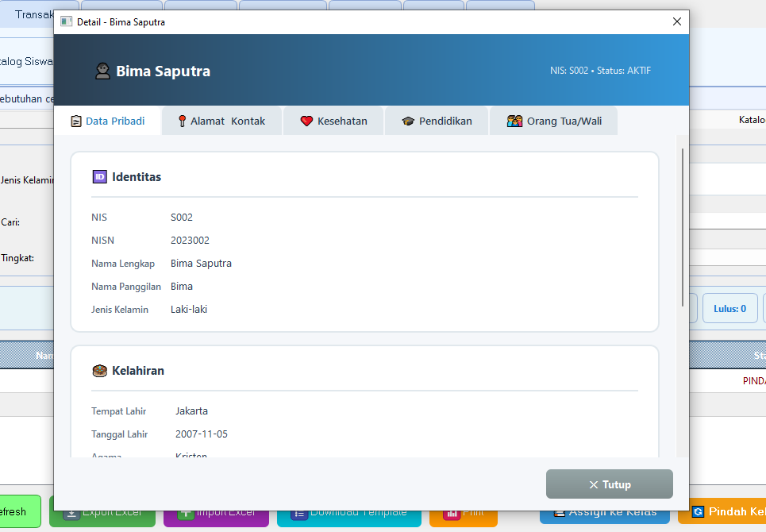766x532 pixels.
Task: Click the Lulus: 0 counter button
Action: (729, 309)
